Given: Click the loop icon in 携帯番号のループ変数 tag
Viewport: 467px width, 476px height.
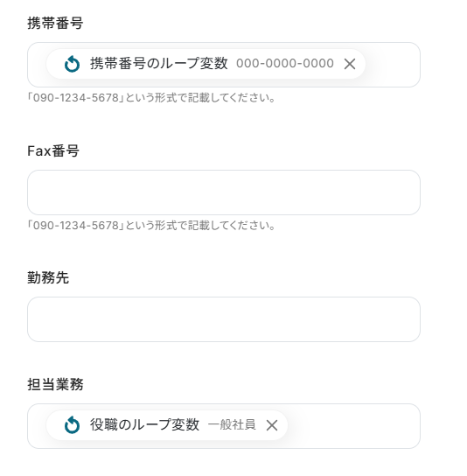Looking at the screenshot, I should click(72, 64).
